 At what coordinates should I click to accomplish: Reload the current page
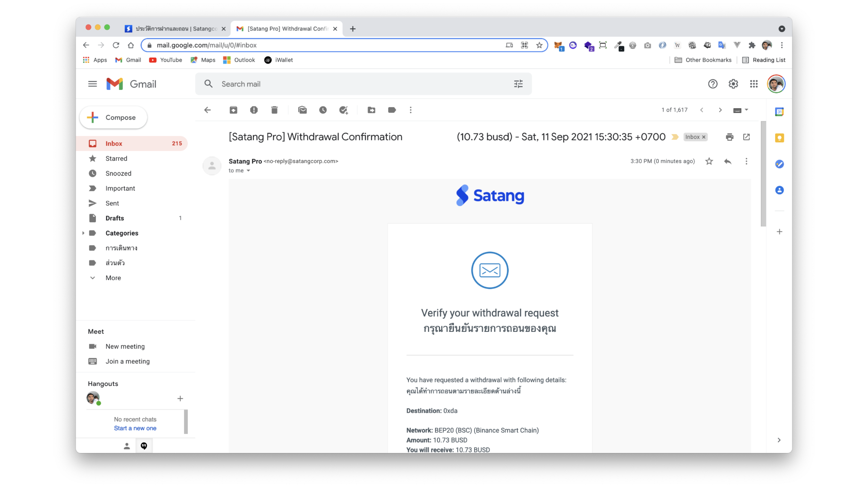[116, 45]
